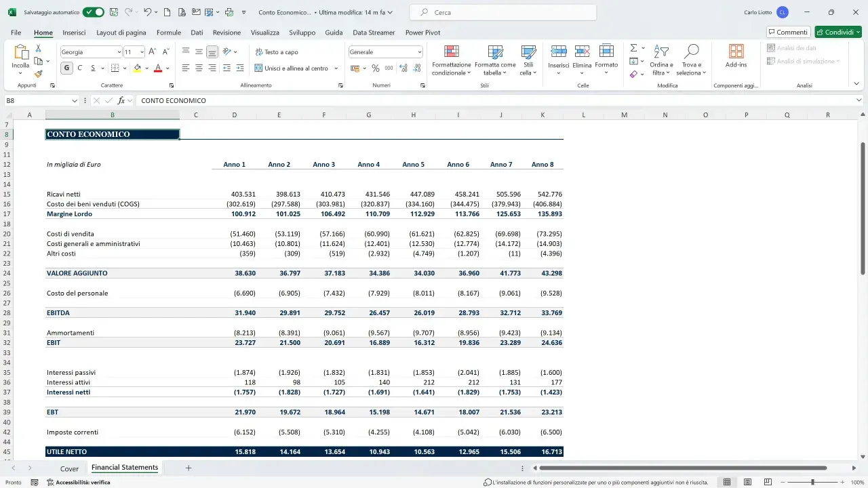This screenshot has width=868, height=488.
Task: Apply the thousands separator (000) format
Action: pos(389,68)
